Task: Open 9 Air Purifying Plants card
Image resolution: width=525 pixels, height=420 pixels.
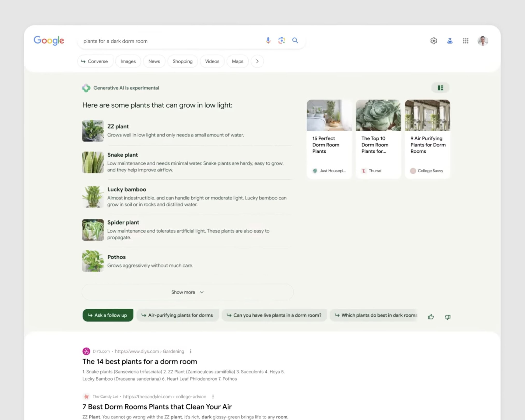Action: point(428,139)
